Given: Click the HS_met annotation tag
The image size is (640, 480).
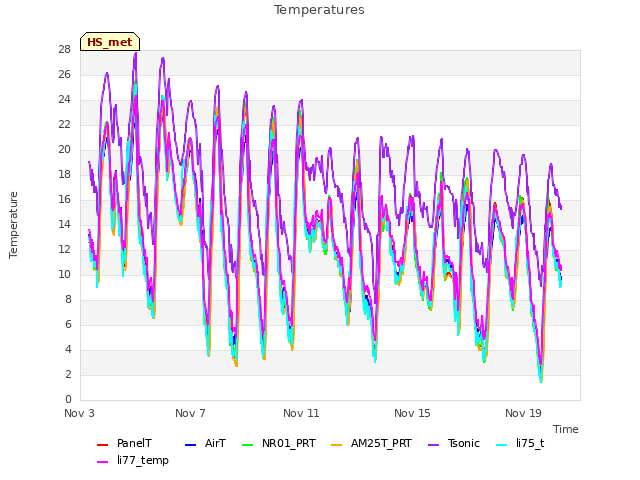Looking at the screenshot, I should click(x=110, y=42).
